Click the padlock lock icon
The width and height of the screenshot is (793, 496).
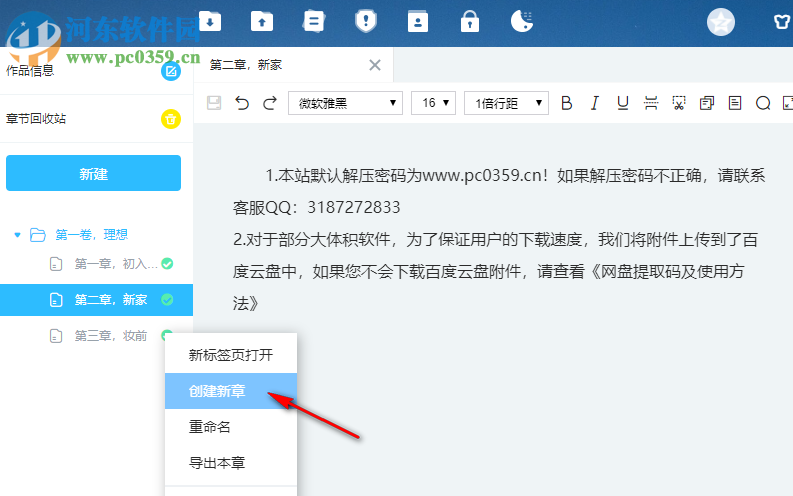470,22
